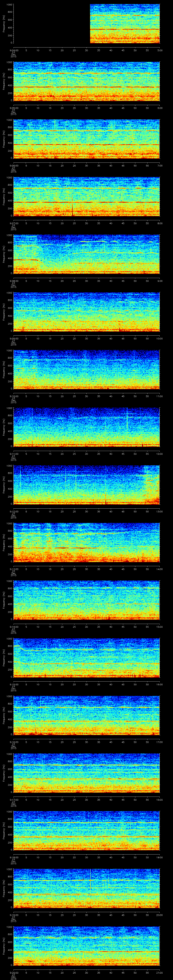Select the spectrogram panel starting 9:18:00
173x980 pixels.
coord(87,831)
